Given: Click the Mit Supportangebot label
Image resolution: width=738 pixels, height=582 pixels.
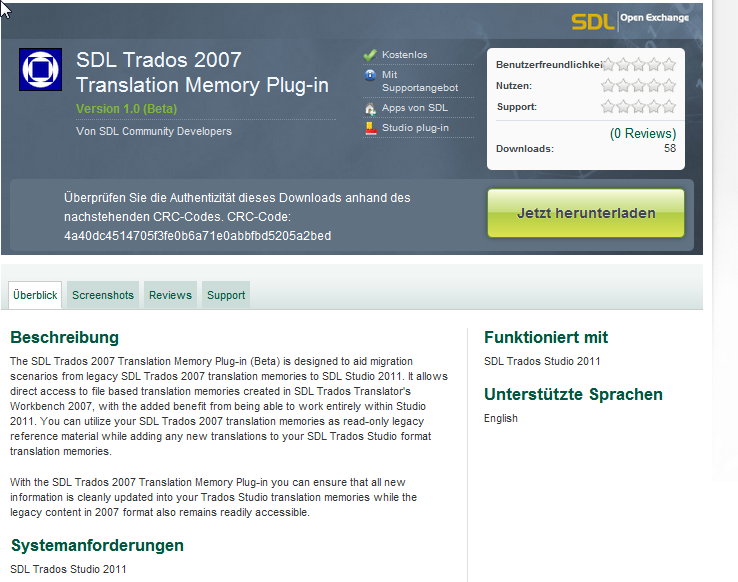Looking at the screenshot, I should coord(420,81).
